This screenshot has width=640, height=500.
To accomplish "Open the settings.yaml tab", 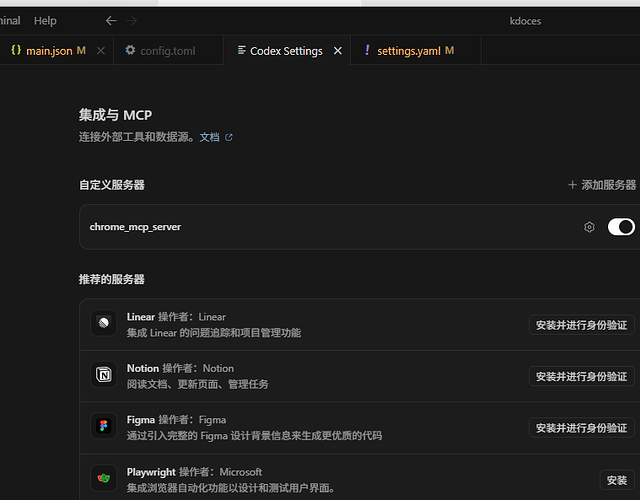I will tap(409, 51).
